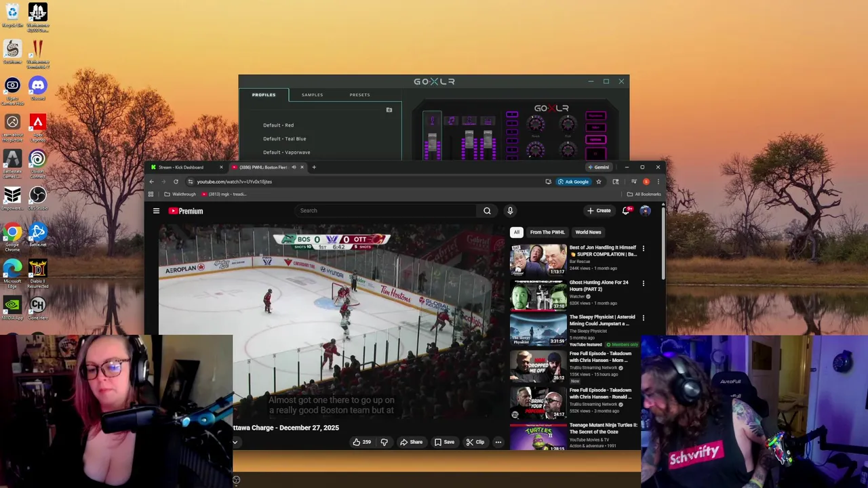Screen dimensions: 868x488
Task: Load Default - Red GoXLR profile
Action: [278, 125]
